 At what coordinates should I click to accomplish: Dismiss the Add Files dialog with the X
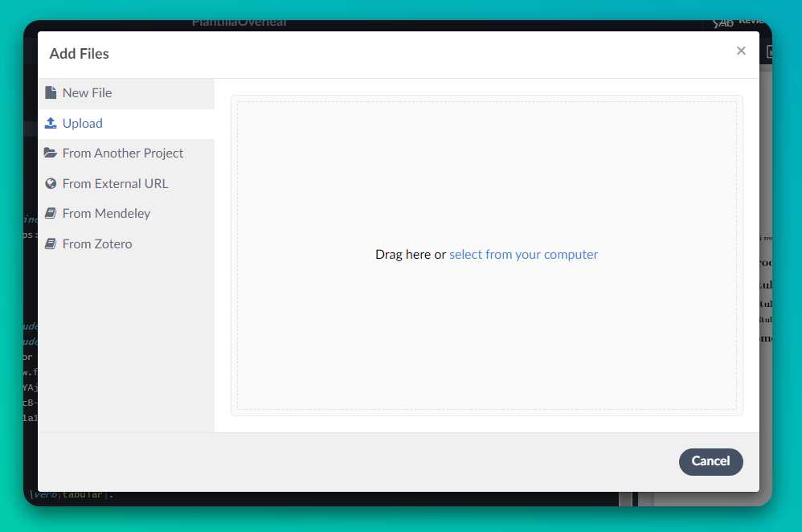(741, 50)
